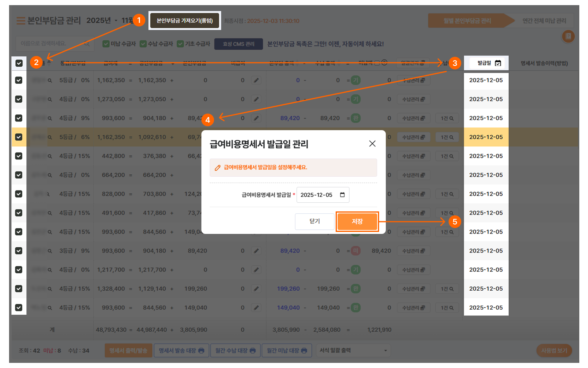Sort by the 이름 column sort arrows
588x368 pixels.
click(49, 62)
